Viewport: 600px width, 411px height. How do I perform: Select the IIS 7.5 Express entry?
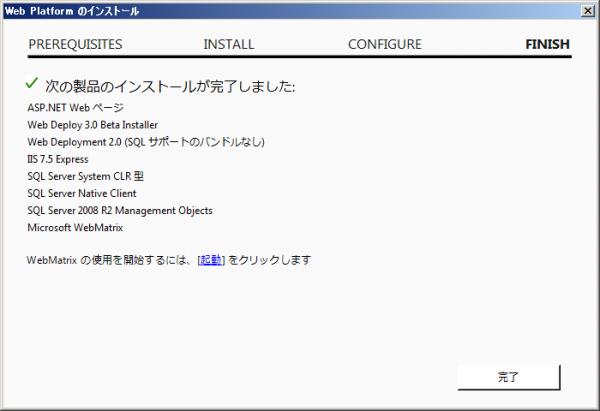point(58,159)
